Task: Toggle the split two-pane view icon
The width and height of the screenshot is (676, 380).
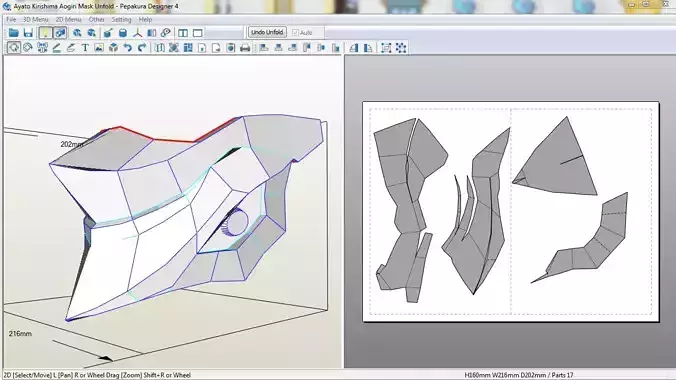Action: pyautogui.click(x=183, y=33)
